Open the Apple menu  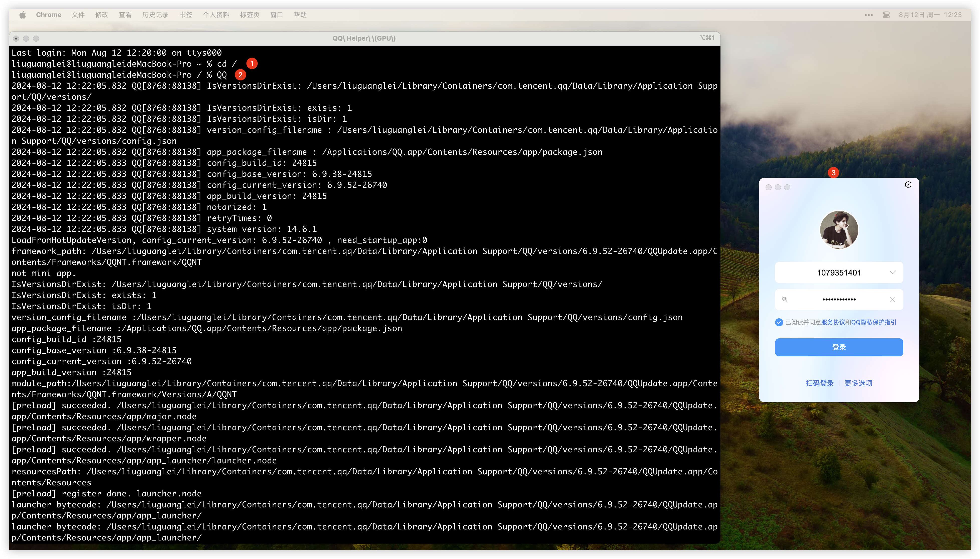point(23,15)
